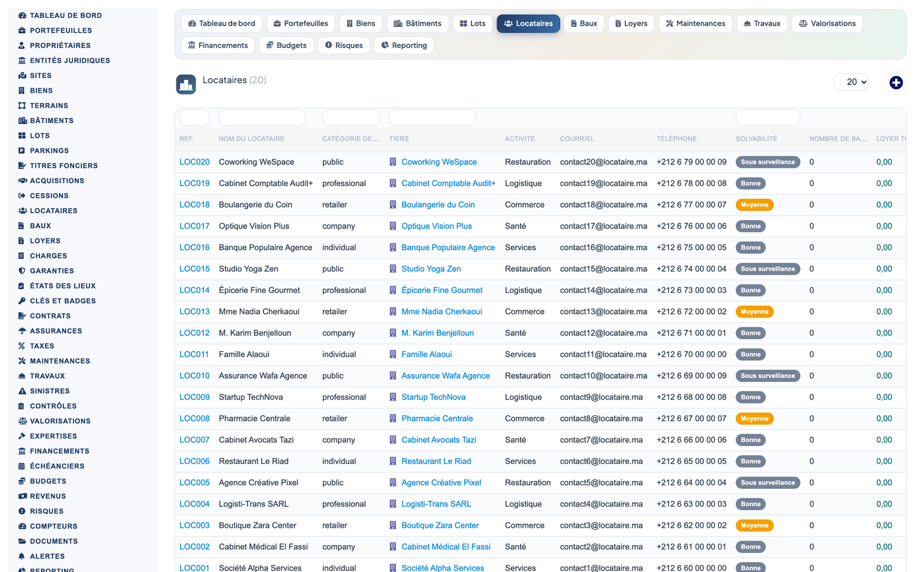Click the Taxes percent icon
This screenshot has width=924, height=572.
[x=22, y=346]
